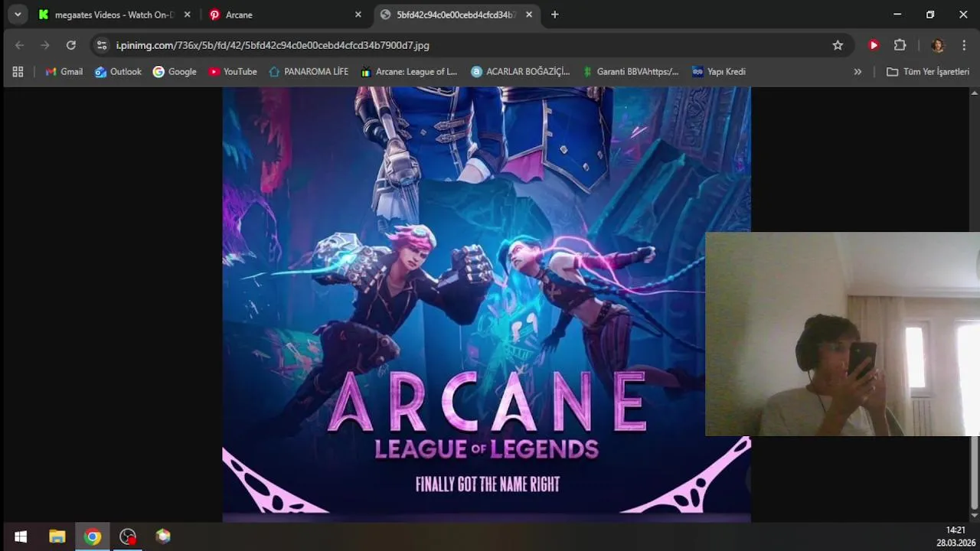
Task: Expand hidden bookmarks with double chevron
Action: [x=857, y=71]
